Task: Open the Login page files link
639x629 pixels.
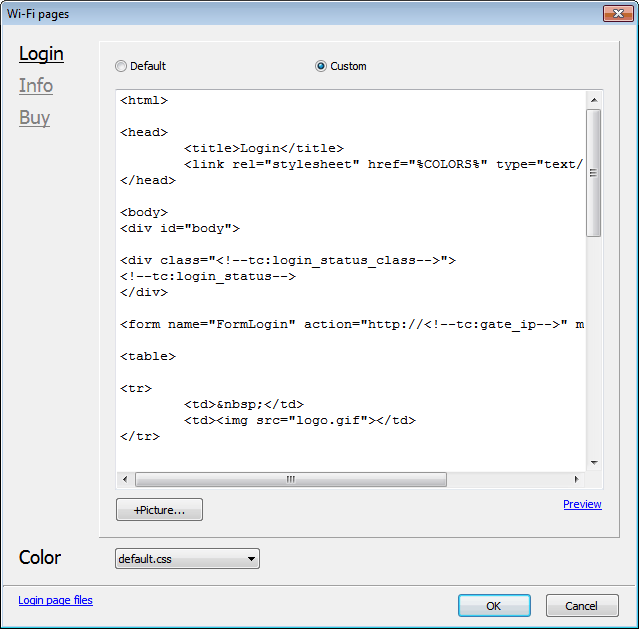Action: [x=55, y=600]
